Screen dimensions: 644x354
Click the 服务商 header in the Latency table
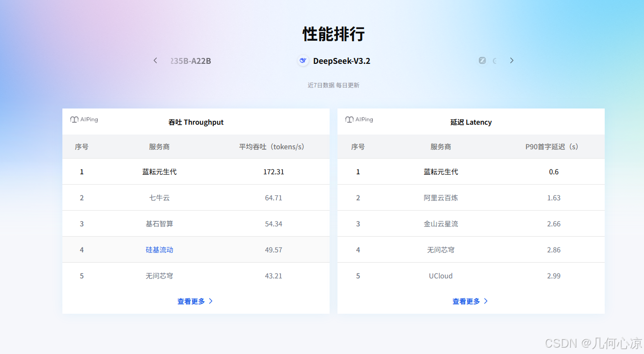coord(441,147)
